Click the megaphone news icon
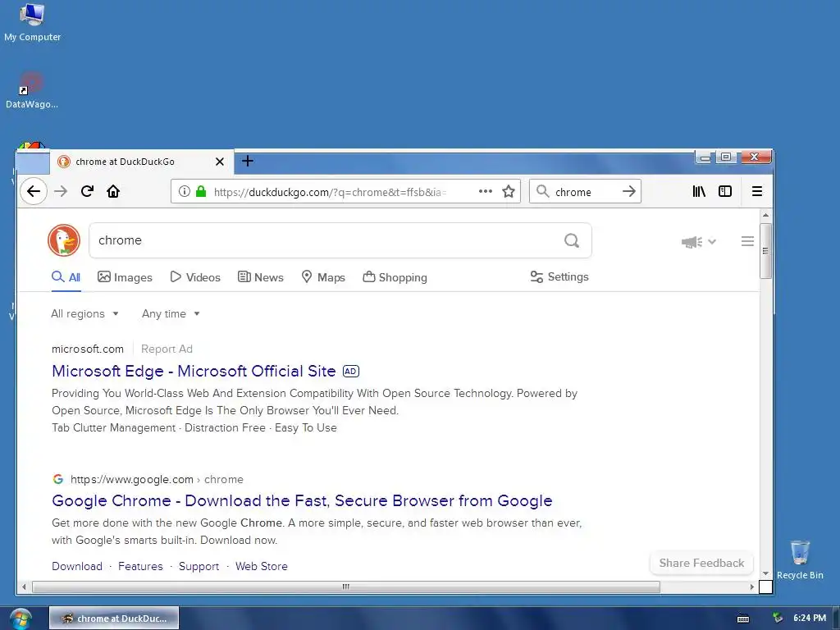The height and width of the screenshot is (630, 840). click(692, 242)
